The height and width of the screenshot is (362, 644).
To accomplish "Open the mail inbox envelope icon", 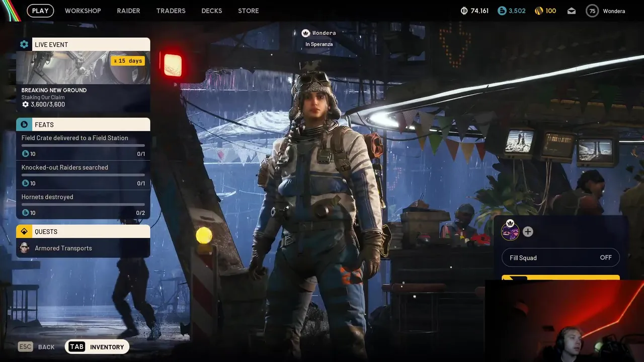I will click(x=572, y=11).
